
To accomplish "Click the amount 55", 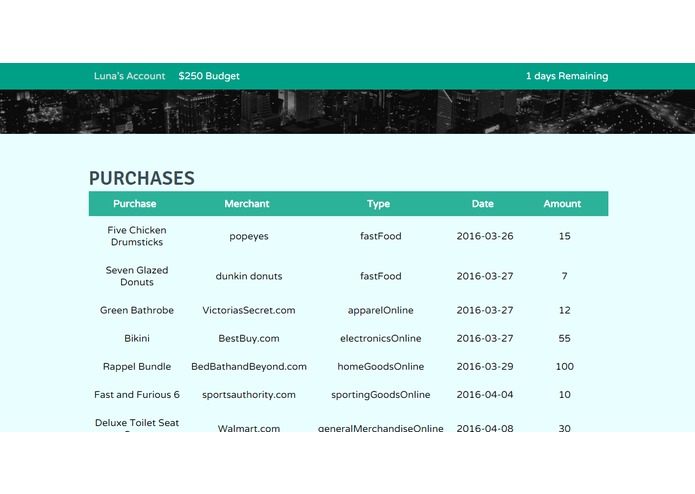I will pos(564,338).
